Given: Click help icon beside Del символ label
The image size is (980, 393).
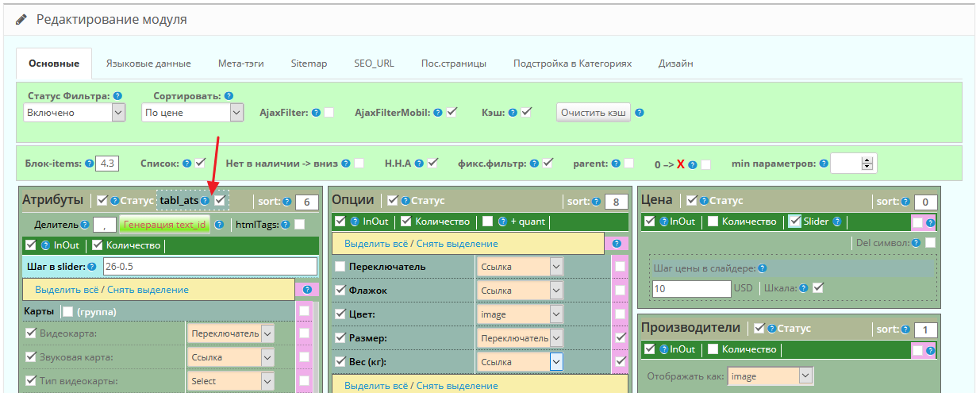Looking at the screenshot, I should click(917, 243).
